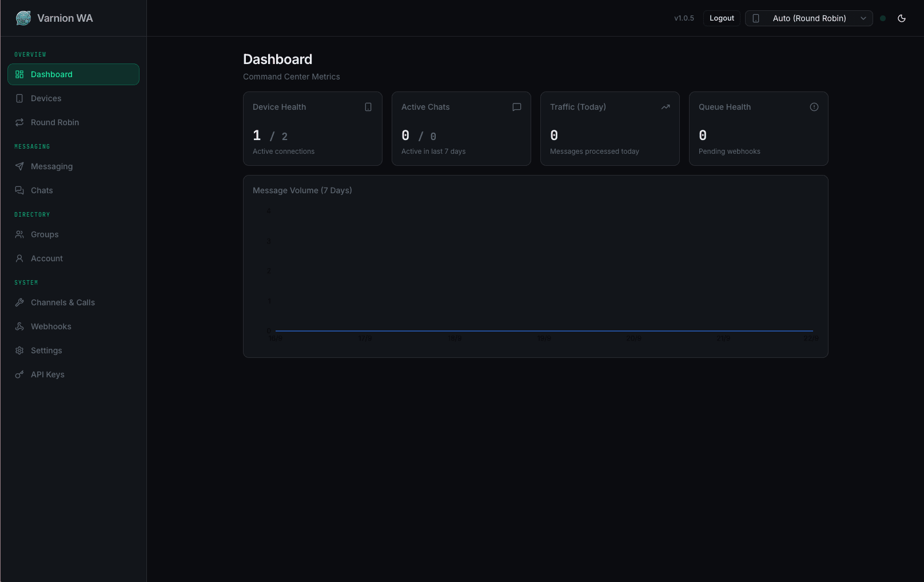Click the 'Active in last 7 days' caption

point(433,152)
